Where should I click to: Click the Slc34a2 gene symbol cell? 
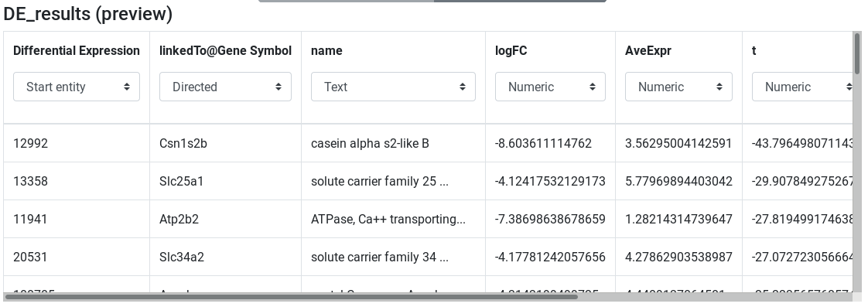(x=225, y=258)
